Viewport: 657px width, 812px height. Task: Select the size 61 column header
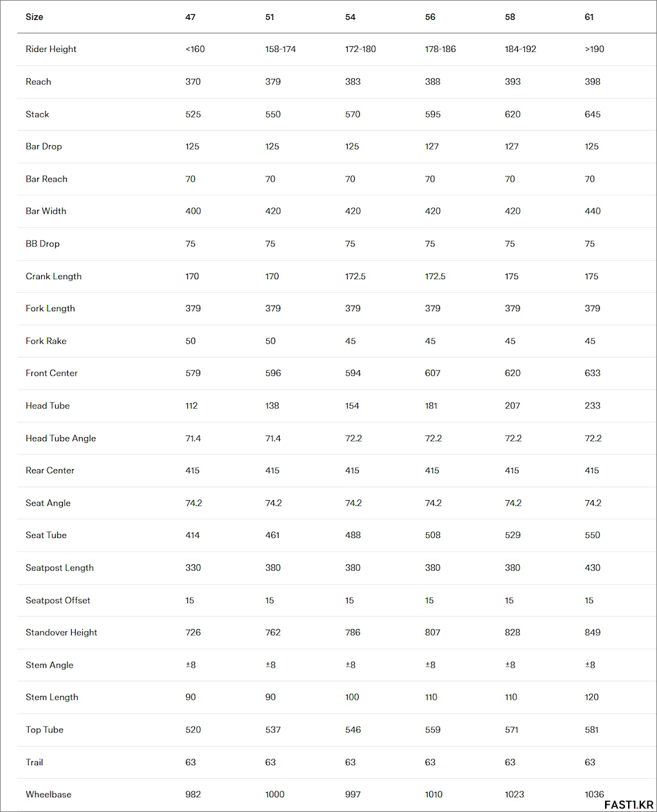[589, 17]
